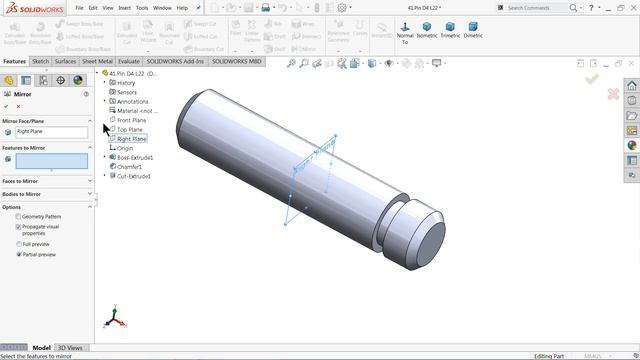This screenshot has width=640, height=360.
Task: Accept mirror with green check in panel
Action: pyautogui.click(x=6, y=107)
